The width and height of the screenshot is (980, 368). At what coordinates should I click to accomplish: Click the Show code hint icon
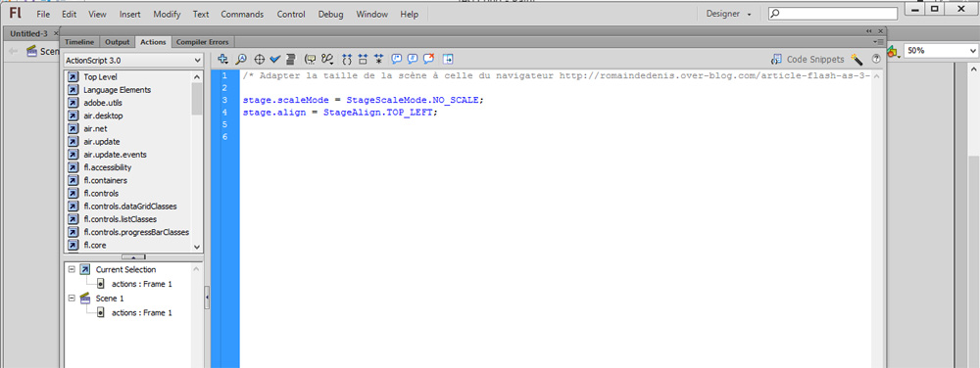[x=310, y=60]
